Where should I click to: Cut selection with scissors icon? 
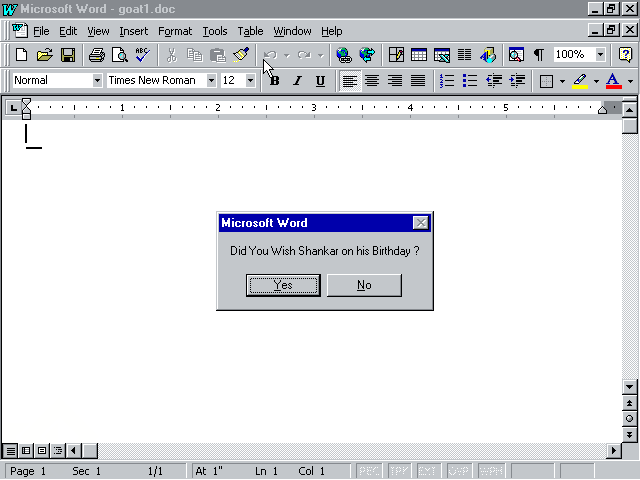click(172, 55)
